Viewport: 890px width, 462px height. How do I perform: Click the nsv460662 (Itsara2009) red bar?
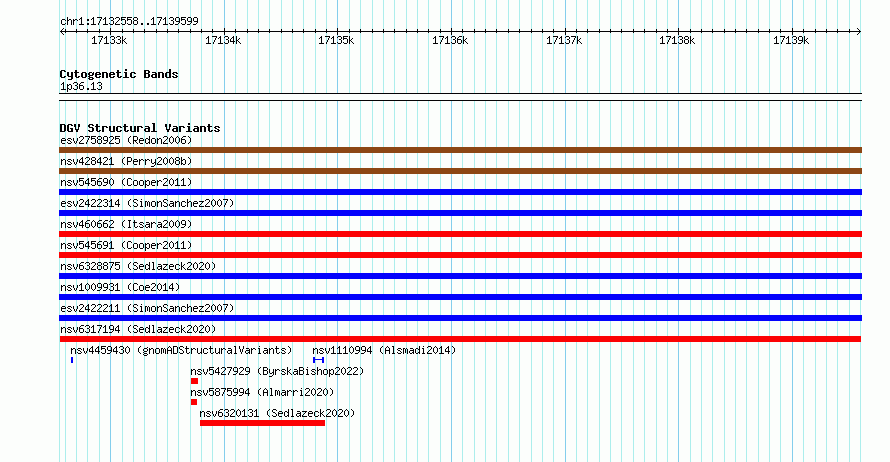click(x=460, y=234)
